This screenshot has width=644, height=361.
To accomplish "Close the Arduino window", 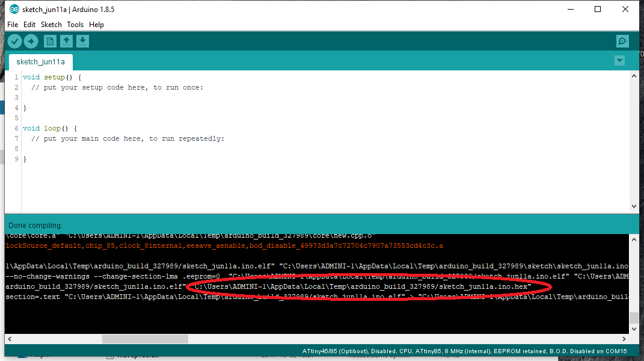I will tap(625, 9).
